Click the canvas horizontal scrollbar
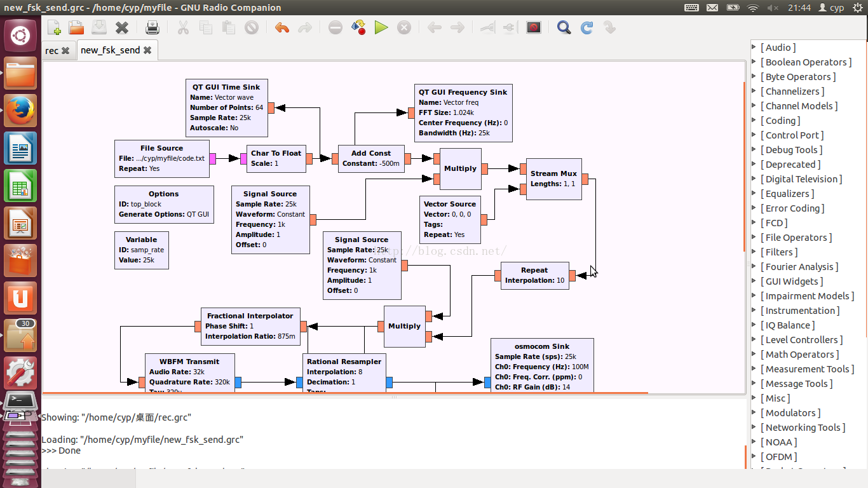The width and height of the screenshot is (868, 488). (x=345, y=393)
